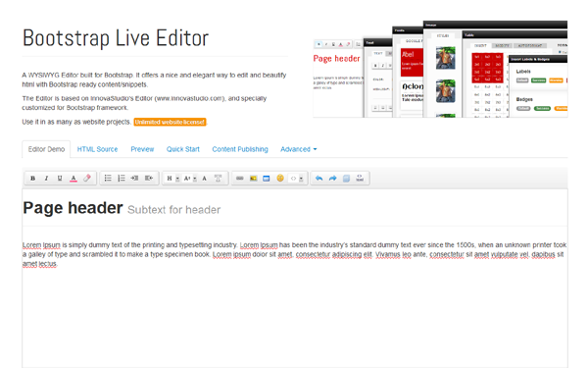The image size is (588, 368).
Task: Open the Preview tab
Action: 142,149
